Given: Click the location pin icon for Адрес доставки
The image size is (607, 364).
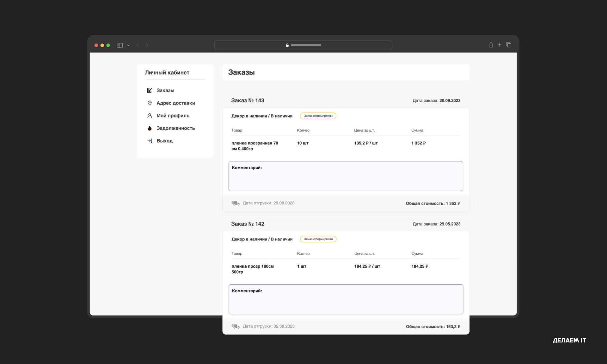Looking at the screenshot, I should [150, 103].
